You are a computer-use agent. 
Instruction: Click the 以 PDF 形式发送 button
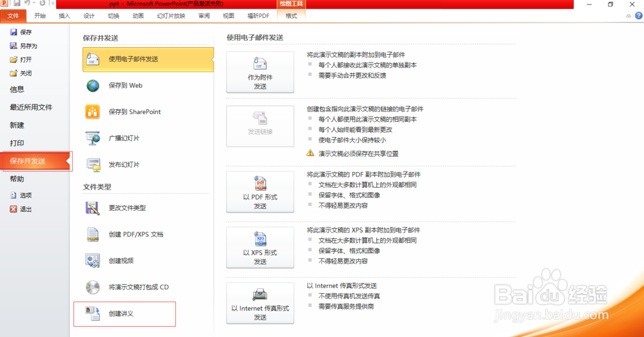(x=260, y=192)
